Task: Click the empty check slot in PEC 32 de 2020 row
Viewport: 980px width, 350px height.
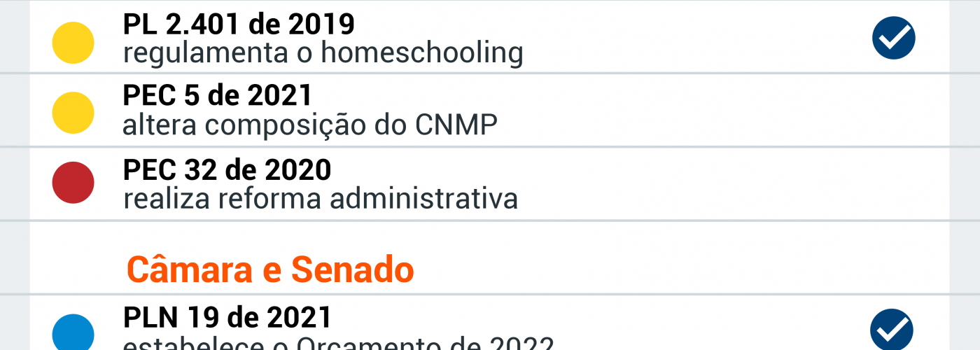Action: tap(894, 183)
